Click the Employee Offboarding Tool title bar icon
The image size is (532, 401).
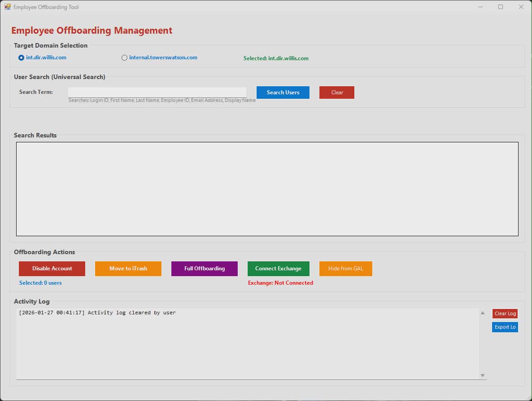(x=7, y=7)
